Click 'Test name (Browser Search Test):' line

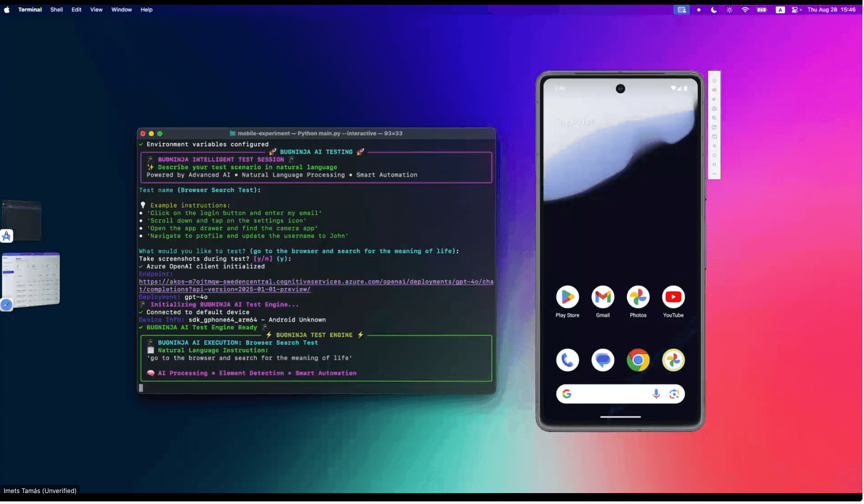coord(200,191)
